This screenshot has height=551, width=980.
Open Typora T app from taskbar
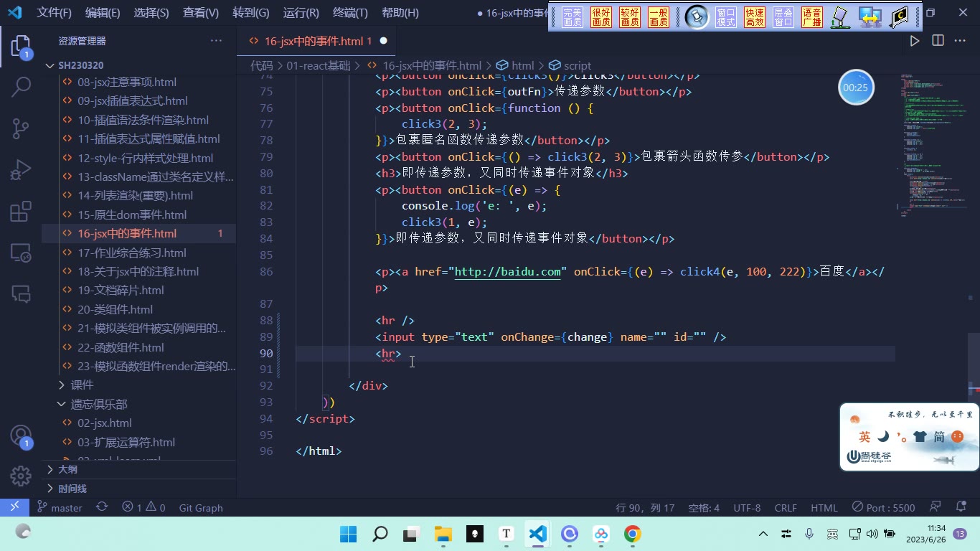507,534
